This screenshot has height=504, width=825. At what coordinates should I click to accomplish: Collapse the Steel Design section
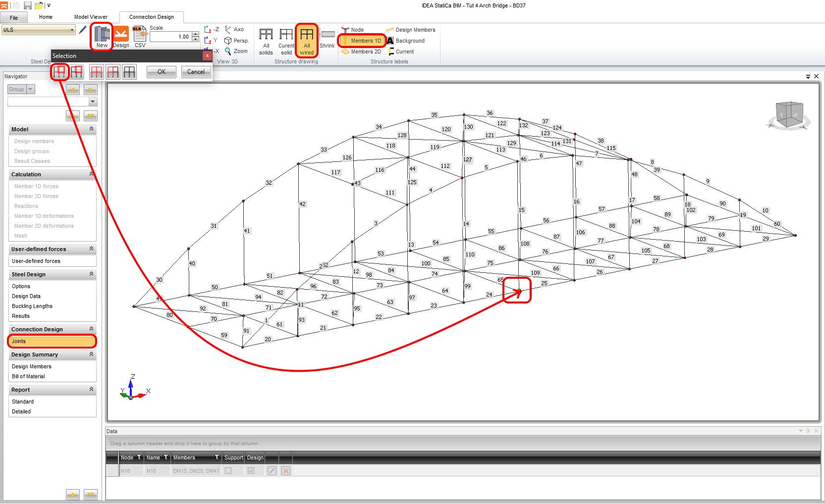click(91, 274)
